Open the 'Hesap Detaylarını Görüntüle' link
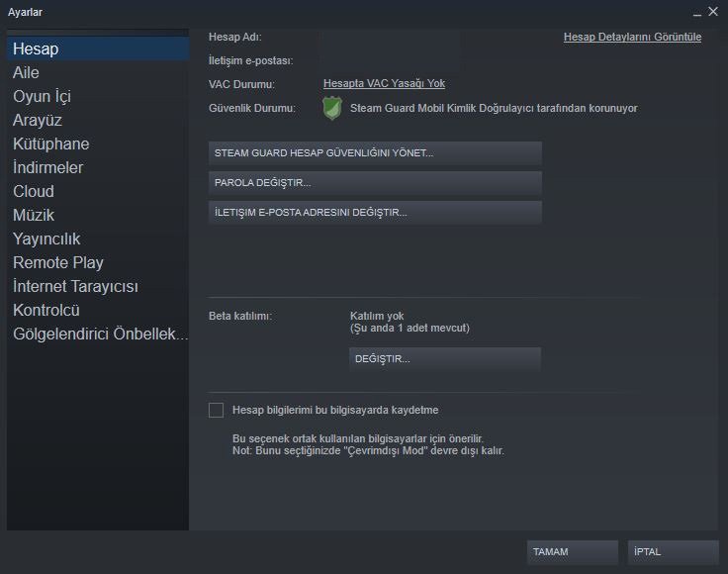Screen dimensions: 728x574 632,37
